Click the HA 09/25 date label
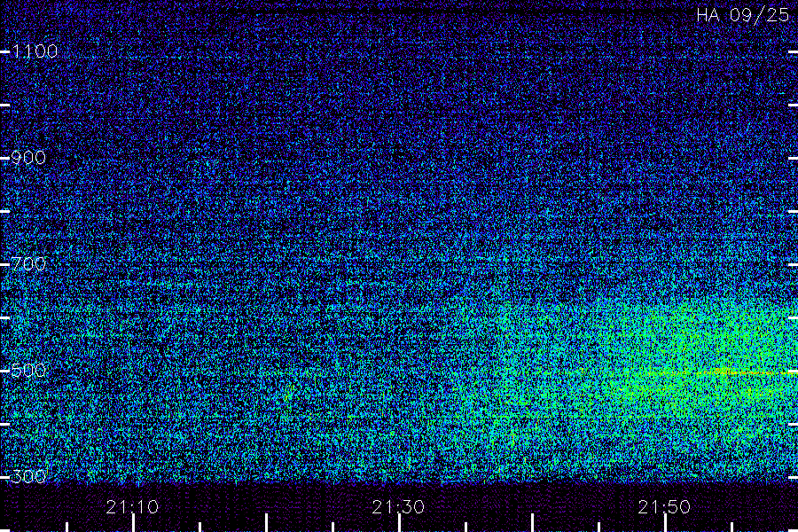 pos(742,15)
